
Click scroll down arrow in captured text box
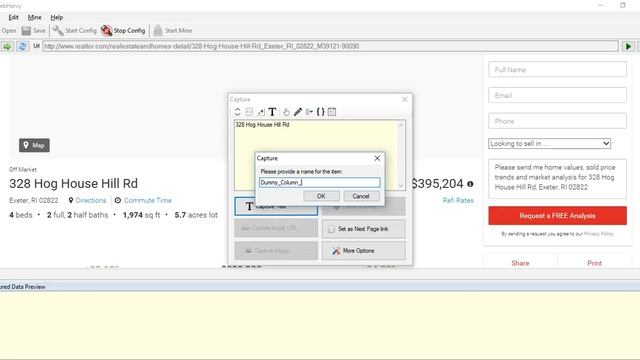(x=400, y=185)
